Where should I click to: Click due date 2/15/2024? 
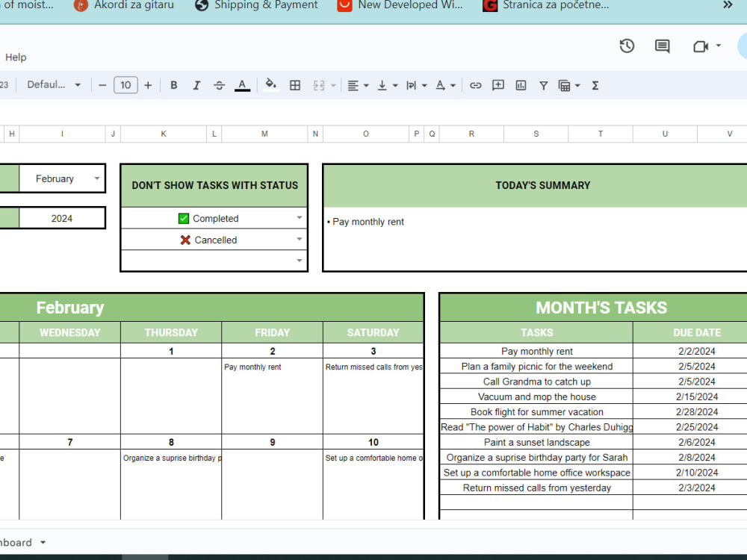point(696,396)
